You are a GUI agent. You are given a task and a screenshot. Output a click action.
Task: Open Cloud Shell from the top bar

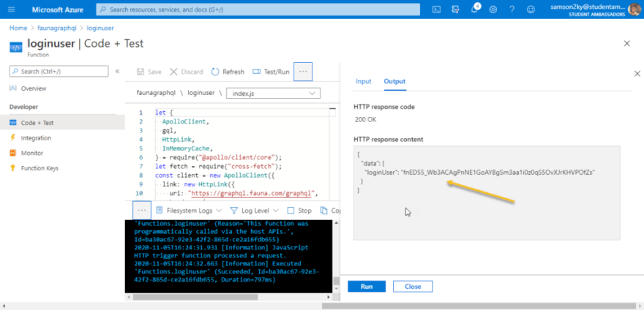(437, 10)
